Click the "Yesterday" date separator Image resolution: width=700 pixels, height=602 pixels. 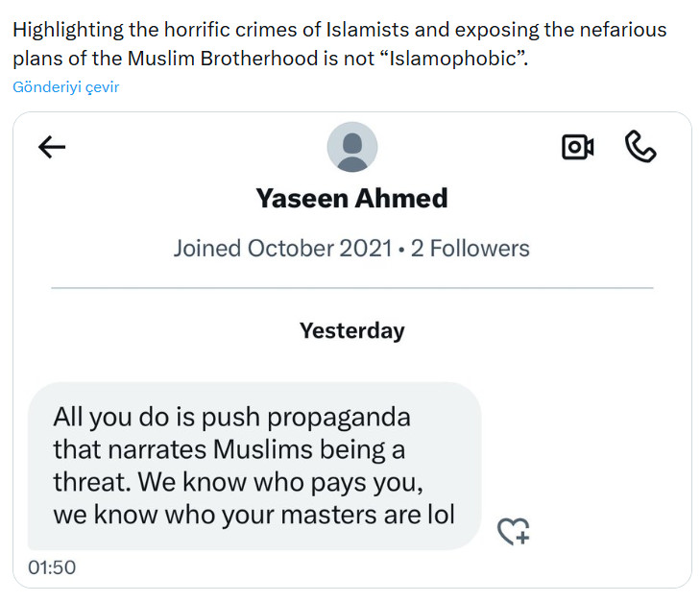pyautogui.click(x=351, y=331)
